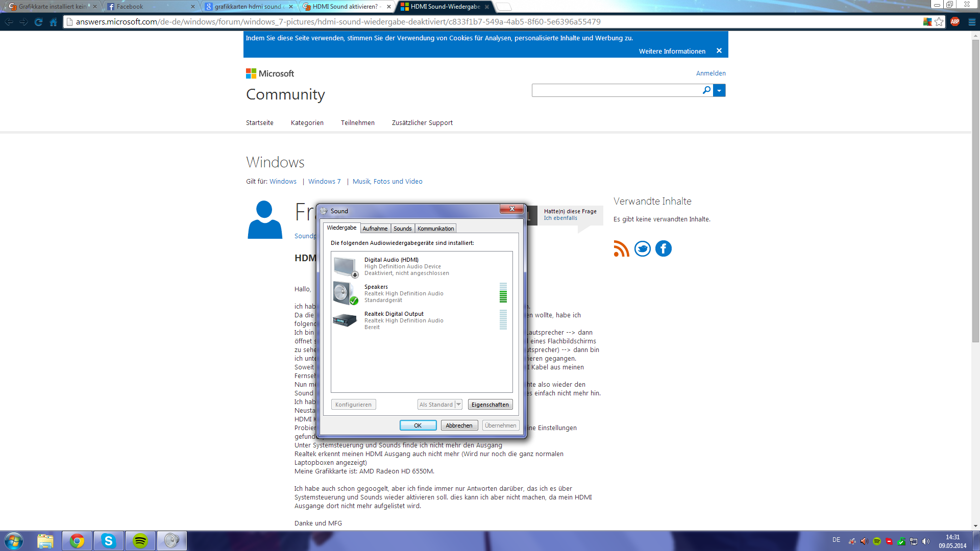
Task: Open the Als Standard dropdown arrow
Action: [458, 405]
